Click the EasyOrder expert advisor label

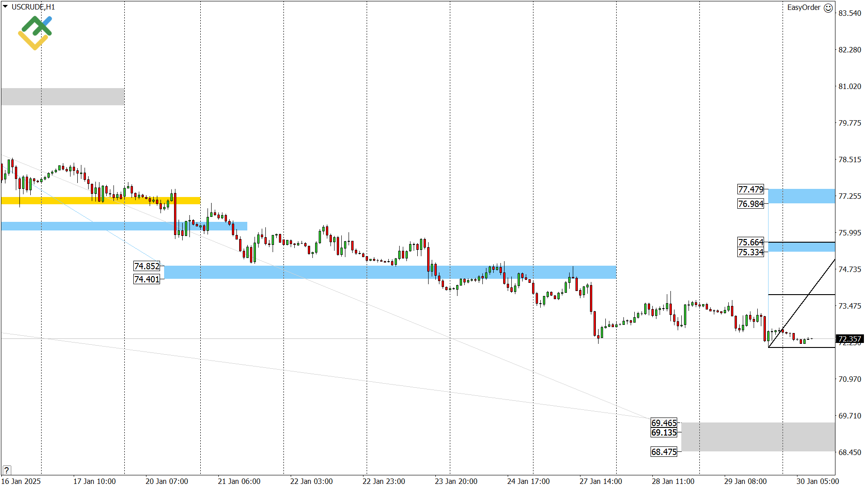pyautogui.click(x=803, y=8)
